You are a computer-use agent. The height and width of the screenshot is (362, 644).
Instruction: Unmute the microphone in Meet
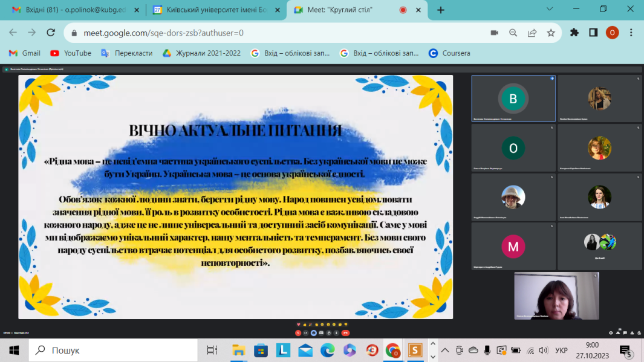(x=298, y=333)
